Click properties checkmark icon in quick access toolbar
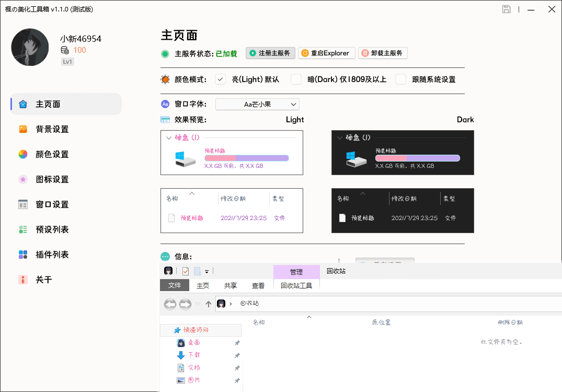Image resolution: width=562 pixels, height=392 pixels. coord(185,271)
